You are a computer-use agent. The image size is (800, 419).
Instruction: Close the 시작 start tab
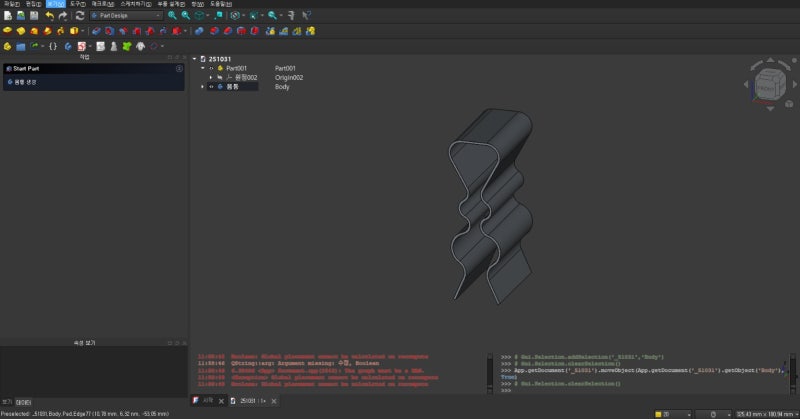pos(221,401)
